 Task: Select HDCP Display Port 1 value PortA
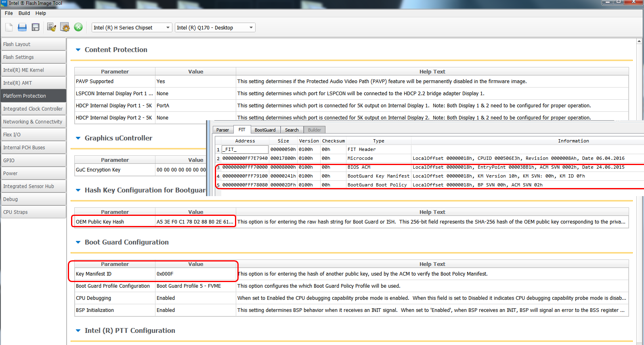pyautogui.click(x=195, y=106)
